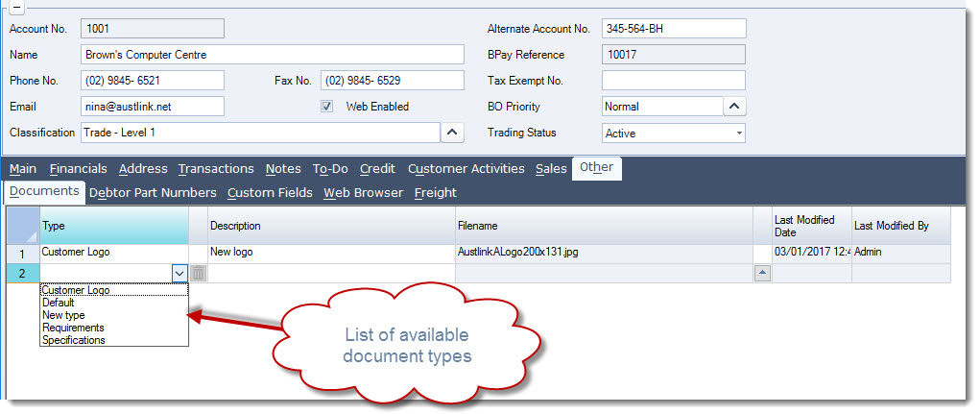Click the Classification field Trade - Level 1

[261, 133]
